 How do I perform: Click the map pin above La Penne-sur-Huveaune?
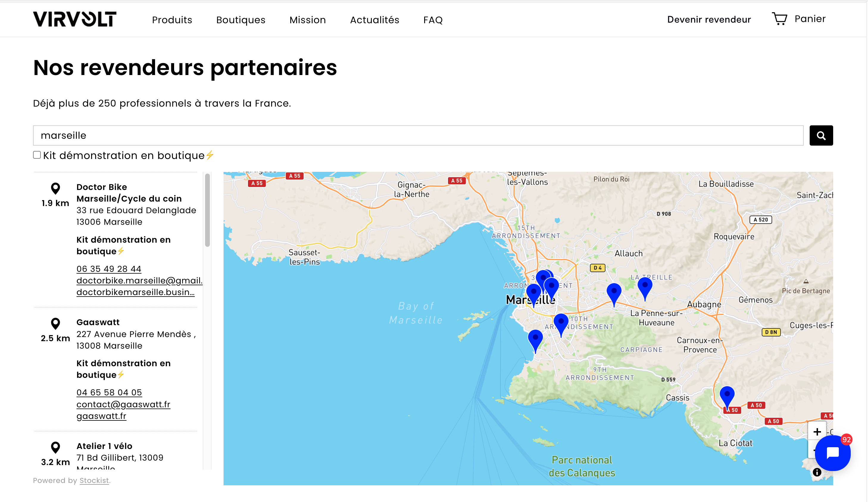pyautogui.click(x=614, y=295)
